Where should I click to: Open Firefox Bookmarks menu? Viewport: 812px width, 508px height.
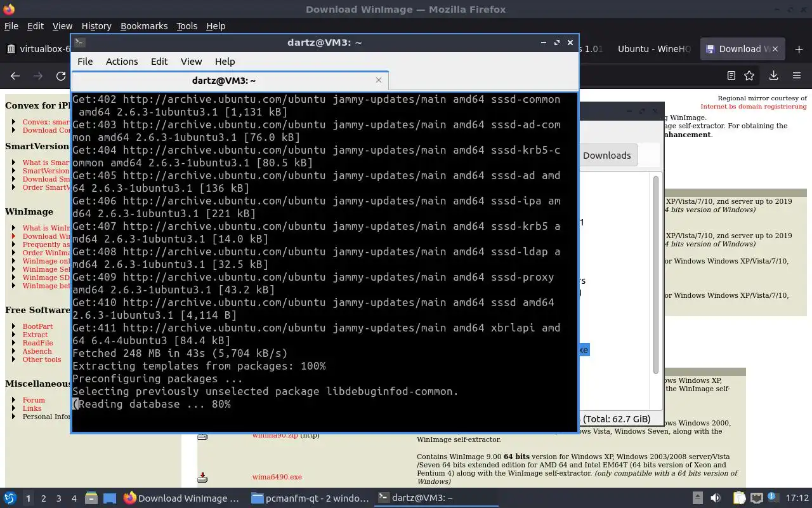(x=144, y=26)
